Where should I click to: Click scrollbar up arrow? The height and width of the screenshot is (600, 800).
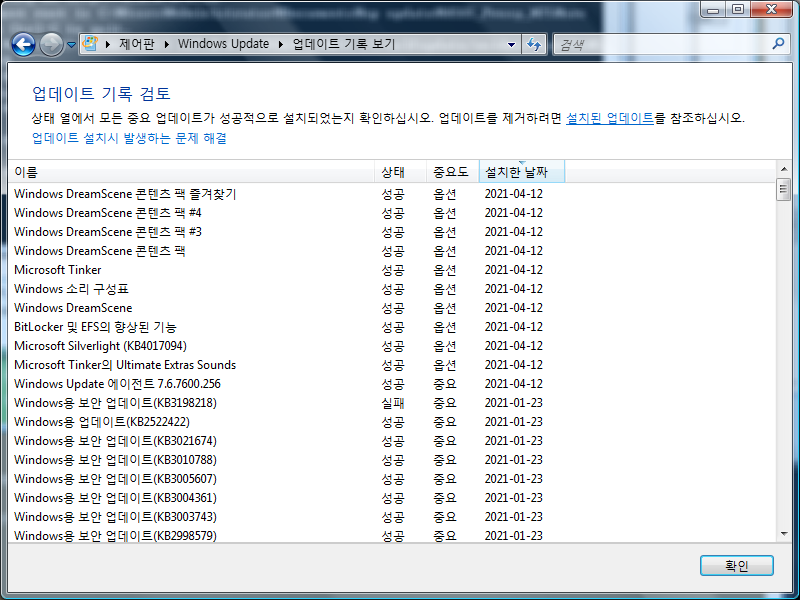point(784,169)
